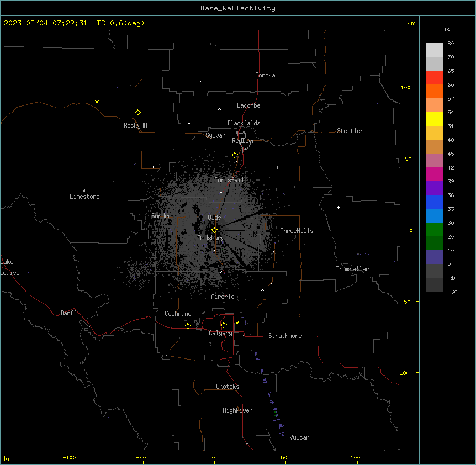Click the Drumheller label
Viewport: 476px width, 465px height.
point(352,269)
